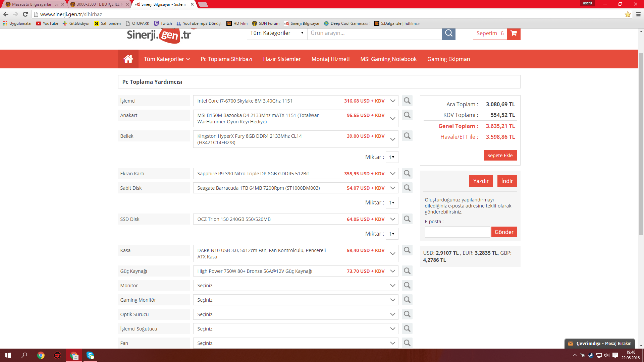
Task: Open MSI Gaming Notebook menu item
Action: pos(388,59)
